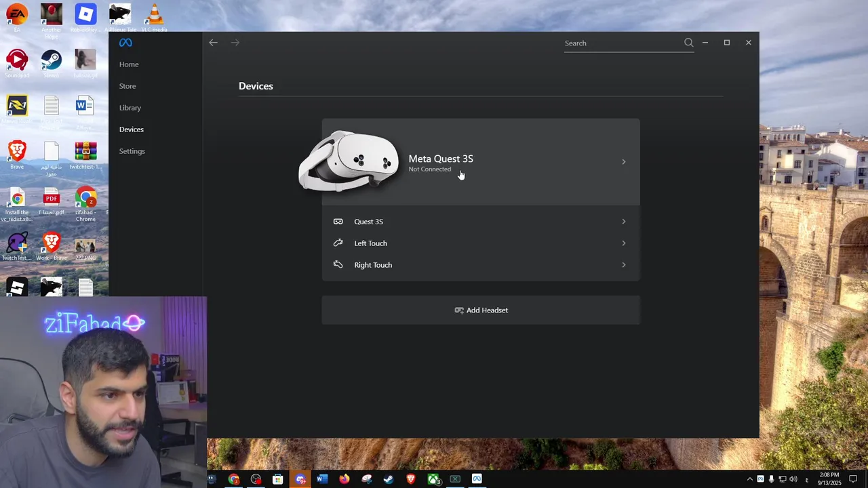Open Steam from the taskbar
The width and height of the screenshot is (868, 488).
[389, 479]
